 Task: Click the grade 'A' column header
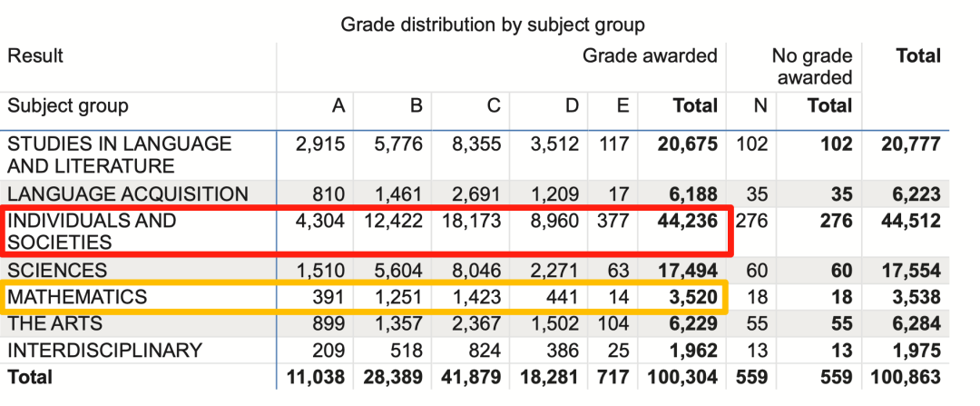point(338,106)
